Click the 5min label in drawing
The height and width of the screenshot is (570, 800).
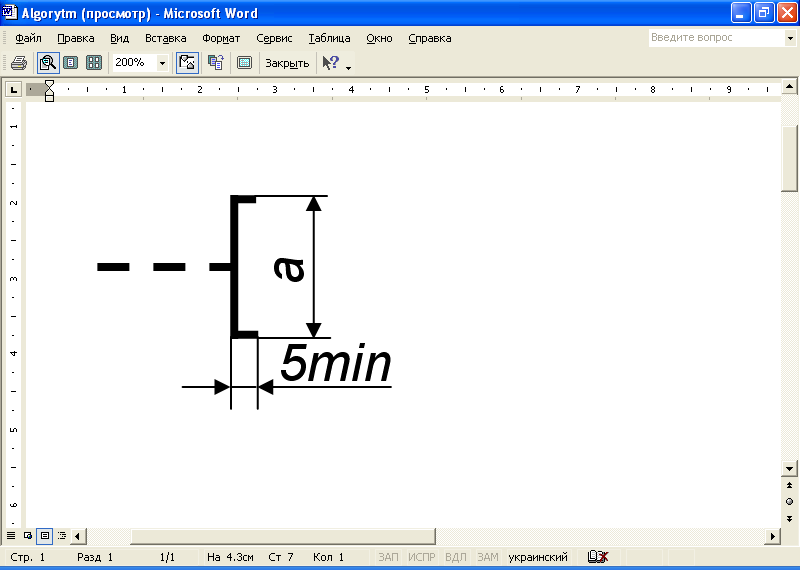[336, 362]
